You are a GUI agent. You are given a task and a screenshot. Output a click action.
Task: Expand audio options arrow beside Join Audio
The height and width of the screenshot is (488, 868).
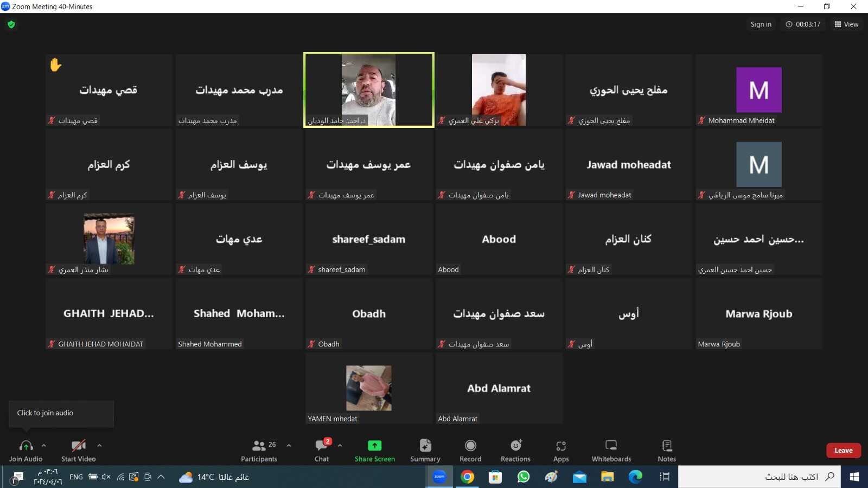(x=44, y=446)
